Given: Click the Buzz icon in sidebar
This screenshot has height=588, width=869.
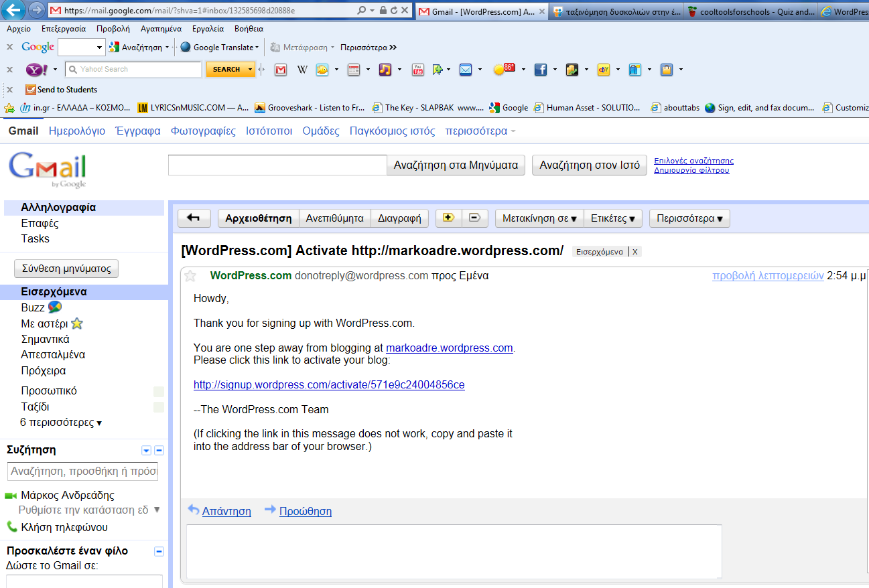Looking at the screenshot, I should click(x=55, y=307).
